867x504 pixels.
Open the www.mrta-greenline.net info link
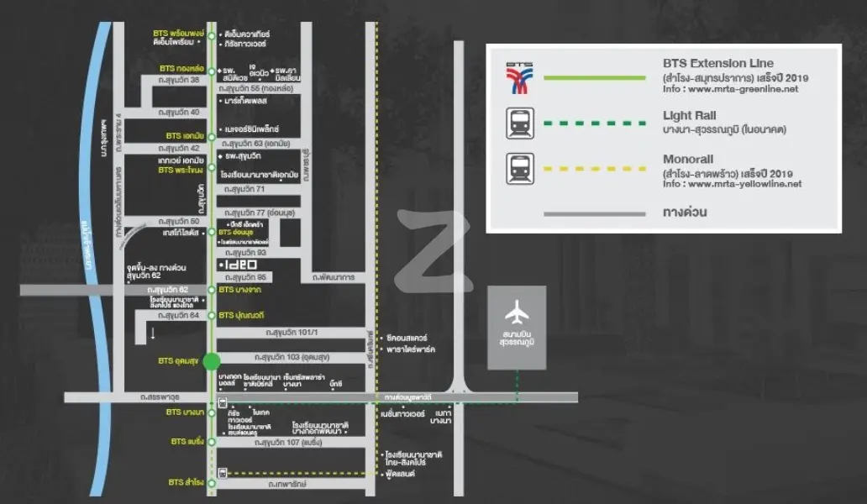click(744, 89)
